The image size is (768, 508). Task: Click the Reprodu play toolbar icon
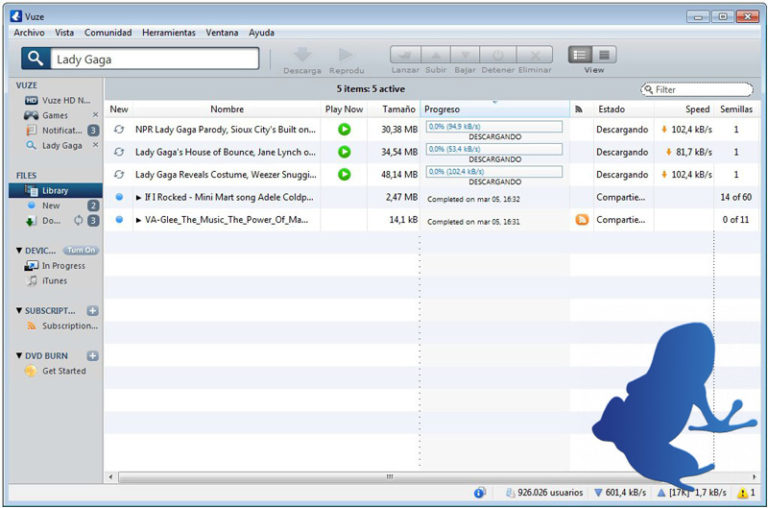pyautogui.click(x=346, y=55)
